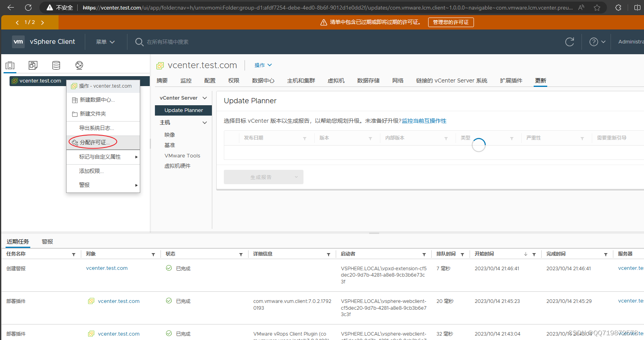Collapse the 主机 section
Viewport: 644px width, 340px height.
pos(205,122)
